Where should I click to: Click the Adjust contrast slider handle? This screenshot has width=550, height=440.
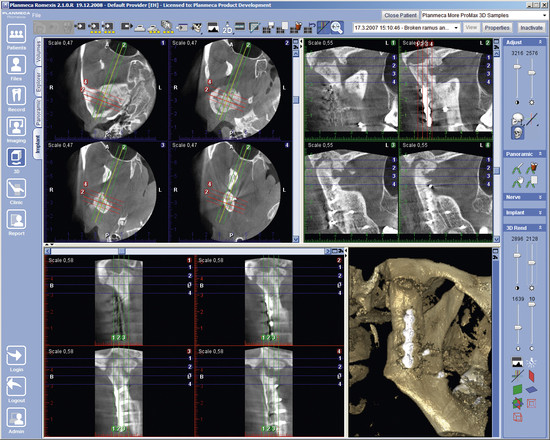[x=517, y=67]
